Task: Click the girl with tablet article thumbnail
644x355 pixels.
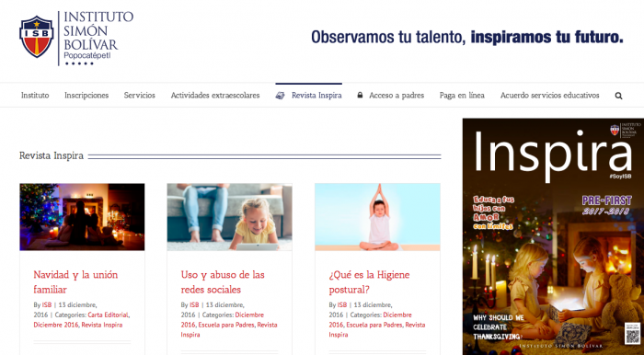Action: pyautogui.click(x=230, y=217)
